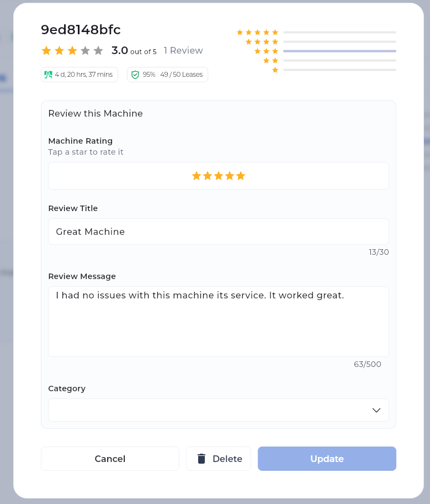Select the five-star rating distribution bar

(x=339, y=33)
